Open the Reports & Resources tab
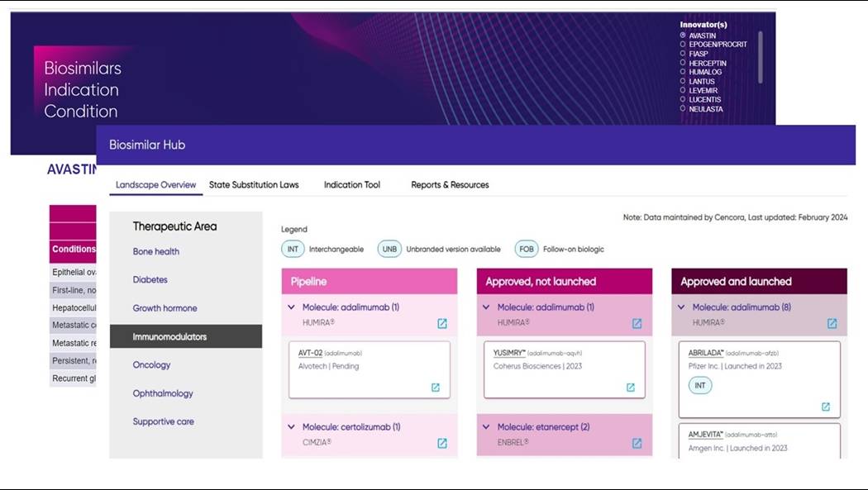Image resolution: width=868 pixels, height=490 pixels. point(450,185)
